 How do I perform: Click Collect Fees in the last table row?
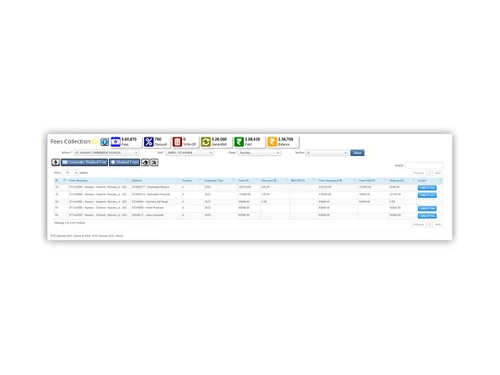point(427,216)
